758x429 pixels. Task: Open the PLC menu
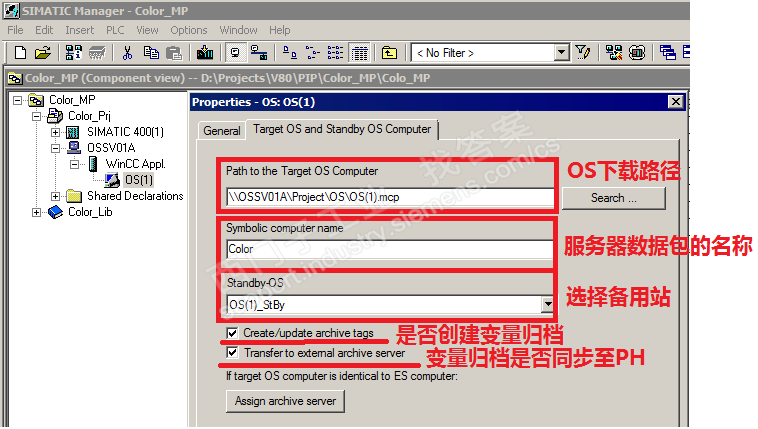[115, 30]
